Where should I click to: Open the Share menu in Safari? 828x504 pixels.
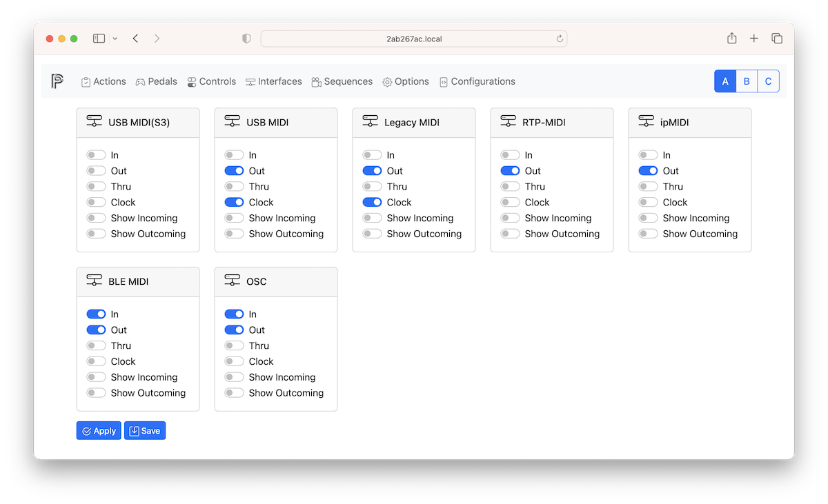pyautogui.click(x=732, y=38)
